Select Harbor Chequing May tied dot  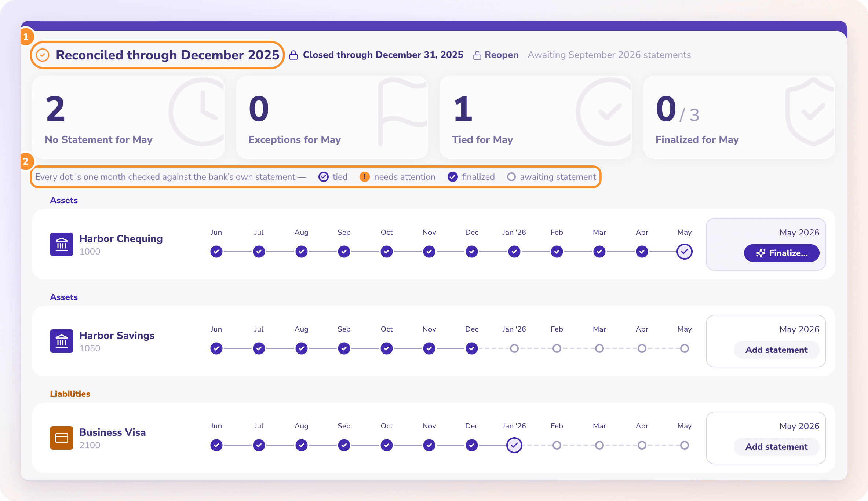(685, 252)
